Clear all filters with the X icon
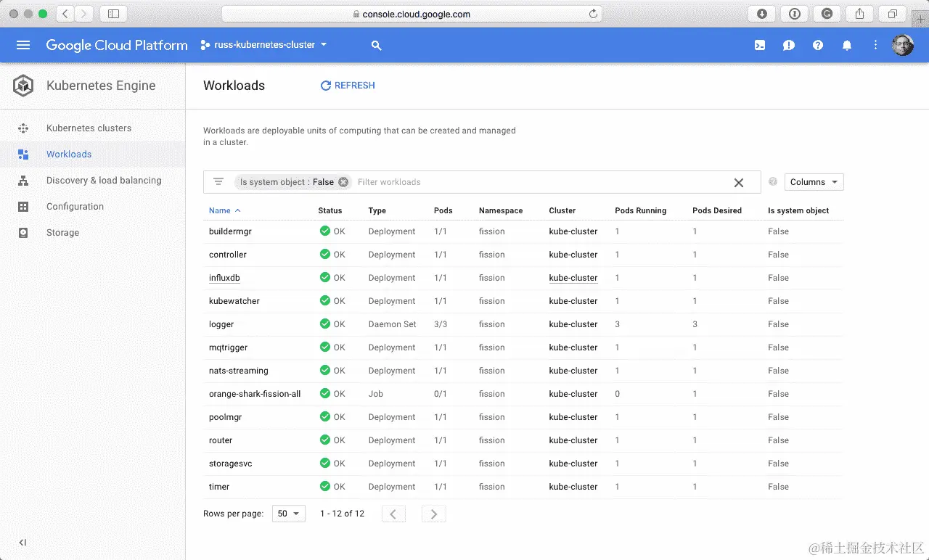The width and height of the screenshot is (929, 560). (x=739, y=183)
